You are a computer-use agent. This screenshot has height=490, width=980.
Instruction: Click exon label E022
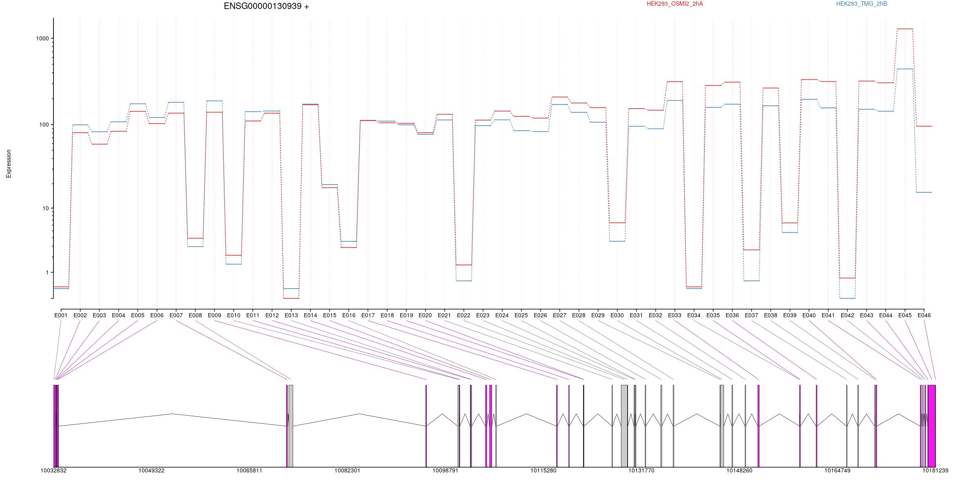[464, 315]
